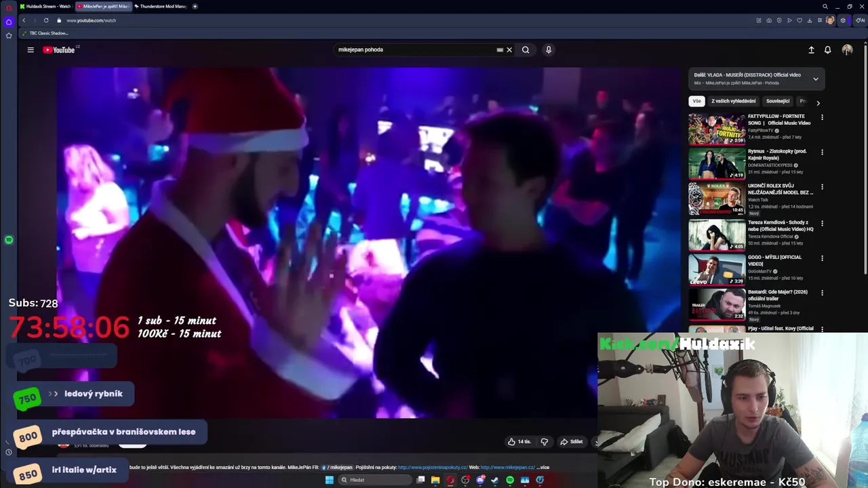The height and width of the screenshot is (488, 868).
Task: Like the video (14 tis.)
Action: tap(519, 442)
